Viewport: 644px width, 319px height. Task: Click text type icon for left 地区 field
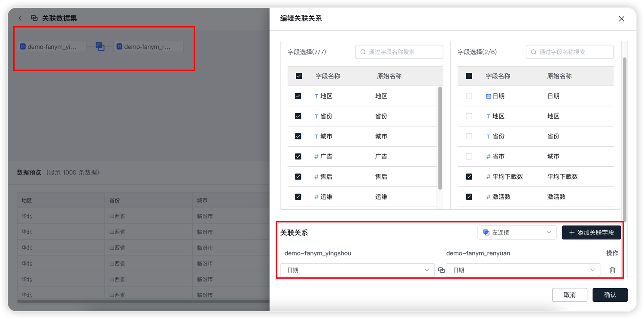point(316,96)
